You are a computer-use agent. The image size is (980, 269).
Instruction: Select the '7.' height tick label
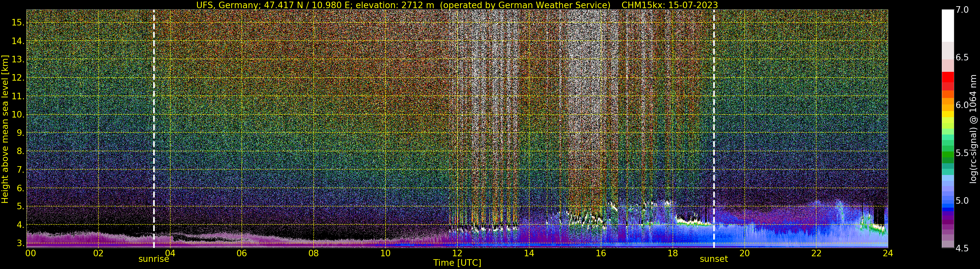20,170
